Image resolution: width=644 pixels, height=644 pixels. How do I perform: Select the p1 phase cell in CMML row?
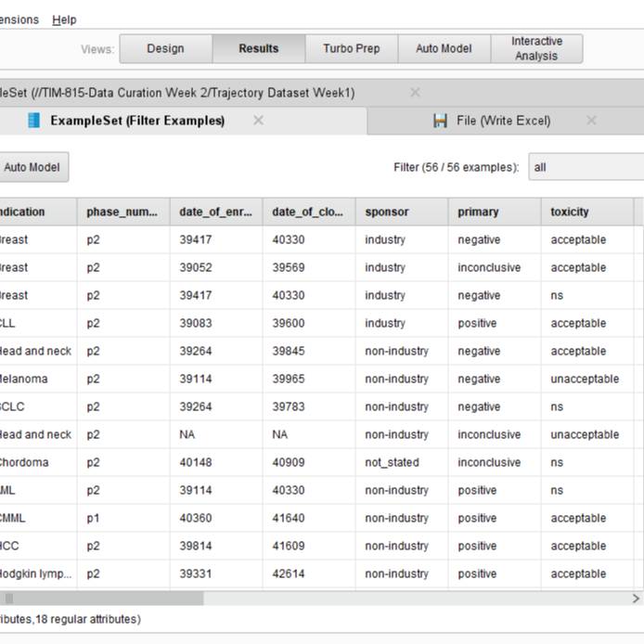pos(123,518)
